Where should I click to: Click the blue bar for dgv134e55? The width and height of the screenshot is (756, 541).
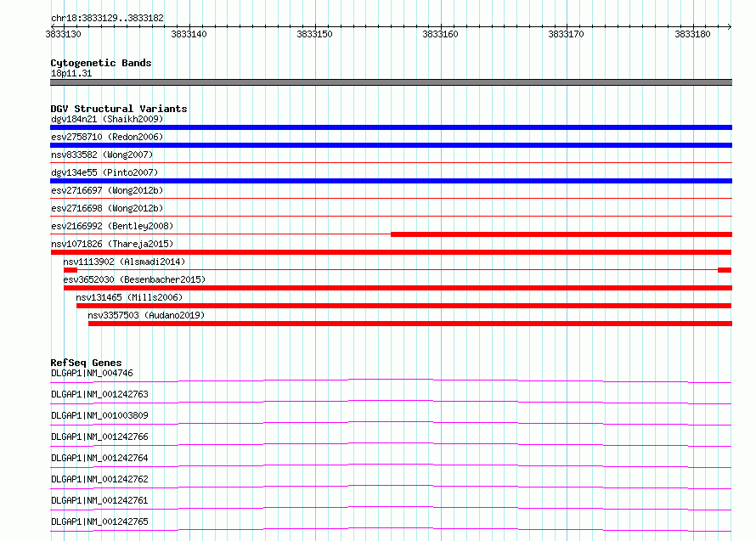click(x=391, y=181)
